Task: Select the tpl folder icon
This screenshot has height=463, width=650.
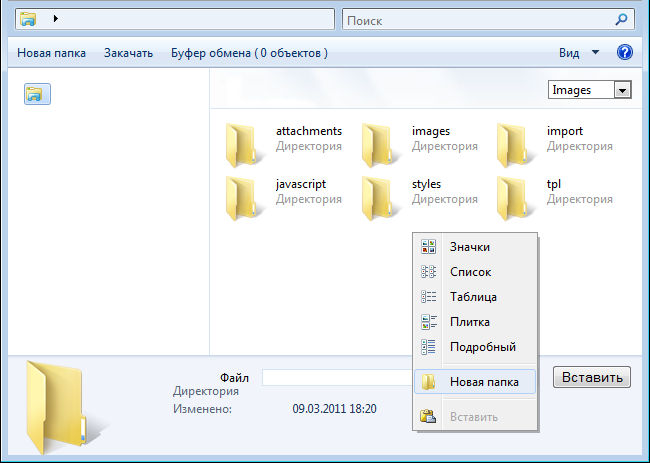Action: tap(516, 198)
